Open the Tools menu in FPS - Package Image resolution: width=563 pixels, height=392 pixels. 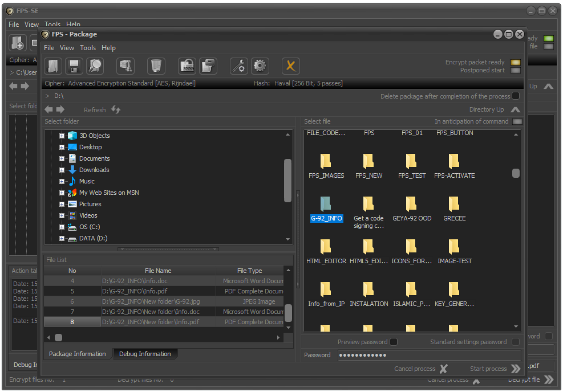coord(88,48)
